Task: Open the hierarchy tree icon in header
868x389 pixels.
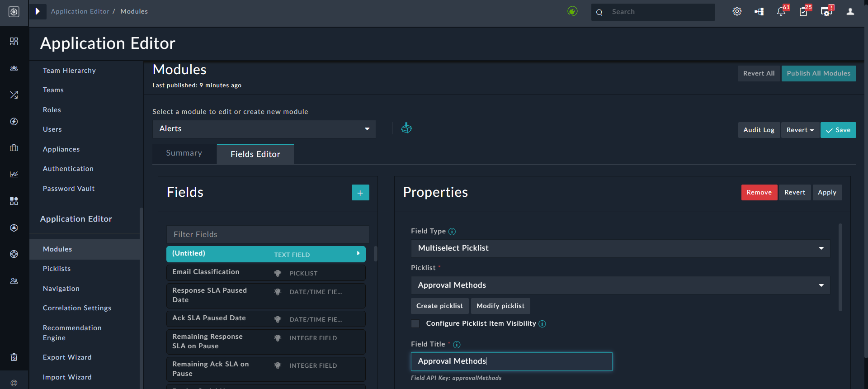Action: click(759, 12)
